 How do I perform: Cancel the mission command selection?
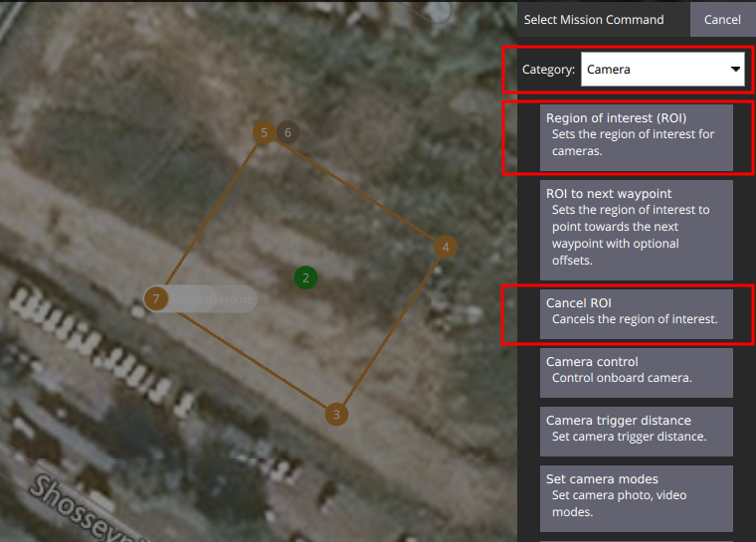722,19
